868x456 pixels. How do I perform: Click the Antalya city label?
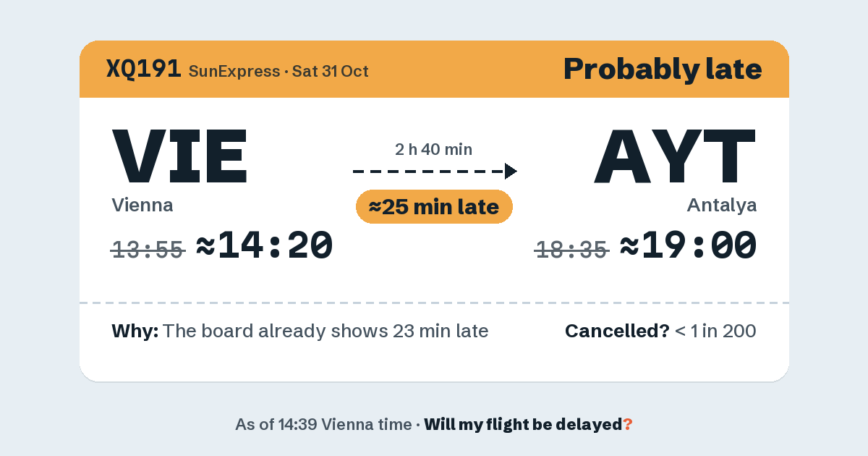[722, 205]
